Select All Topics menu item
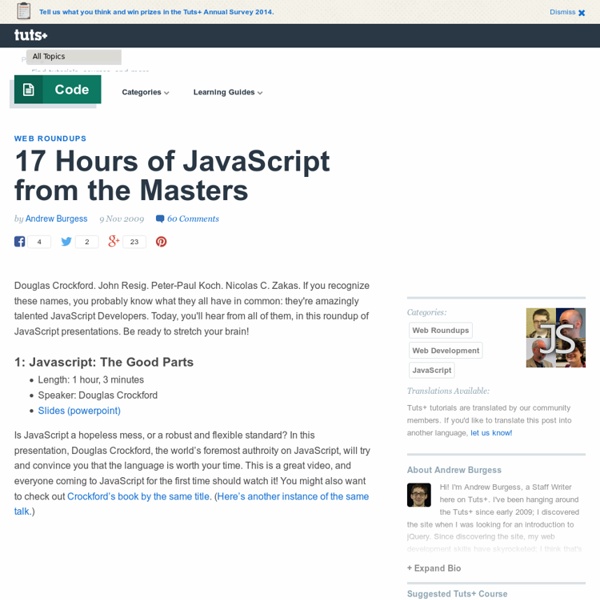600x600 pixels. pyautogui.click(x=74, y=57)
